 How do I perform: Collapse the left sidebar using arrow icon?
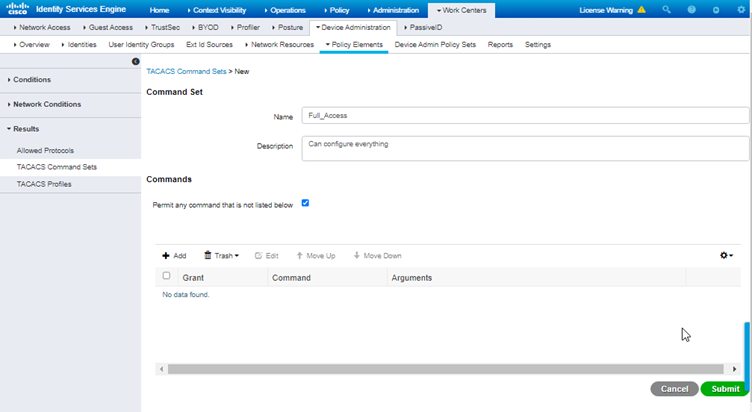coord(136,61)
